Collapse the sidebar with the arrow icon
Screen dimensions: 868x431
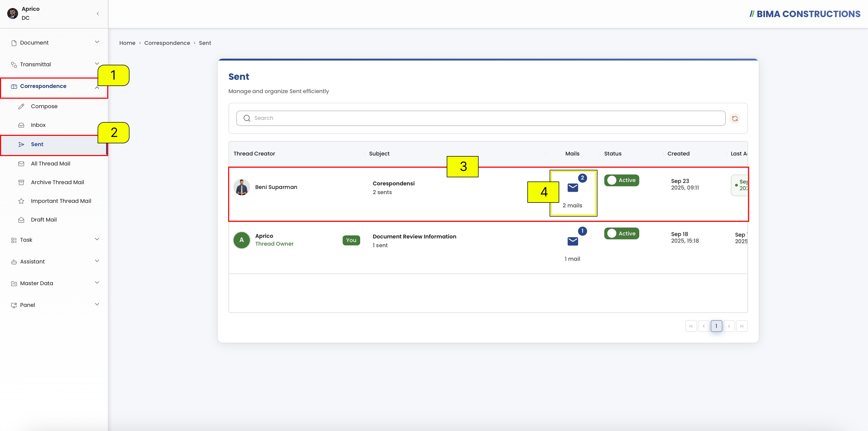(x=98, y=14)
